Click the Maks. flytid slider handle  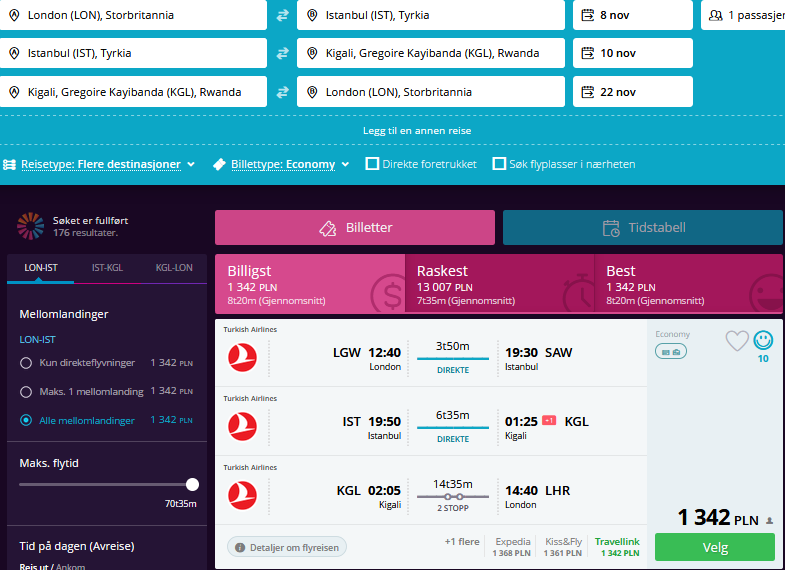(x=192, y=484)
